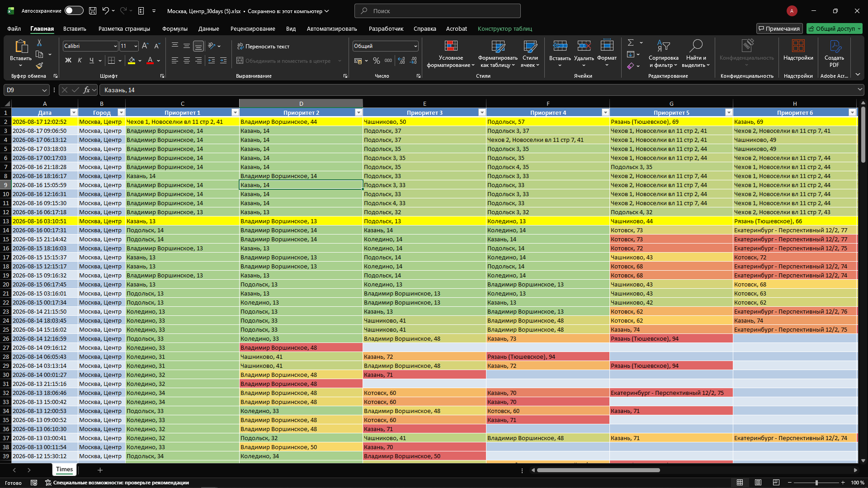Click the Paste clipboard icon
Image resolution: width=868 pixels, height=488 pixels.
[21, 47]
